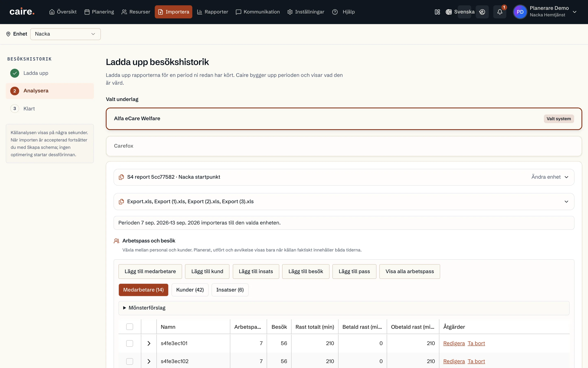Open notifications bell
This screenshot has height=368, width=588.
pos(500,12)
